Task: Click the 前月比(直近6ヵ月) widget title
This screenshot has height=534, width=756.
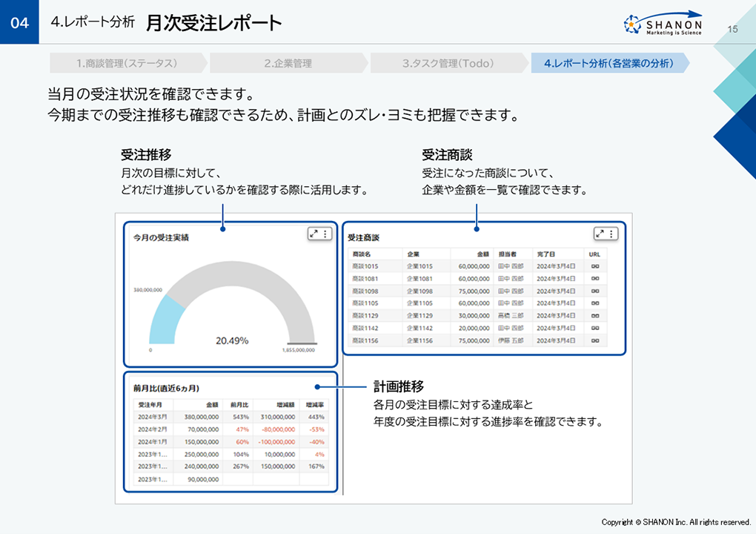Action: [166, 389]
